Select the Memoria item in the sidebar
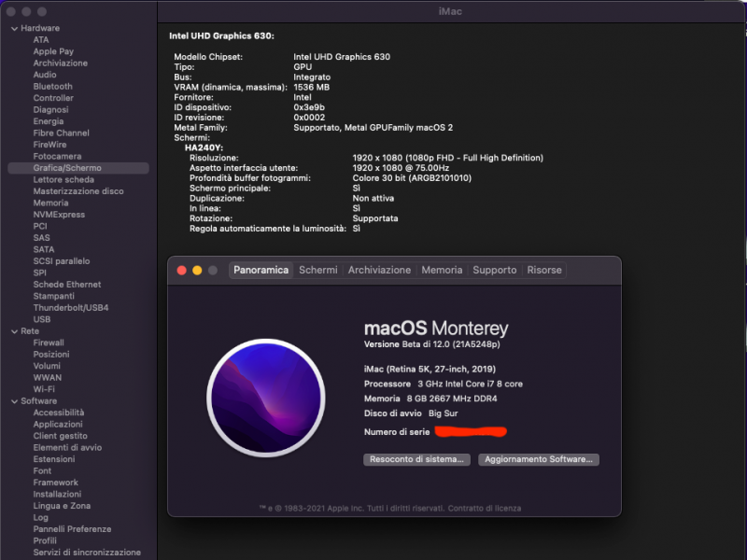This screenshot has height=560, width=747. pos(50,203)
